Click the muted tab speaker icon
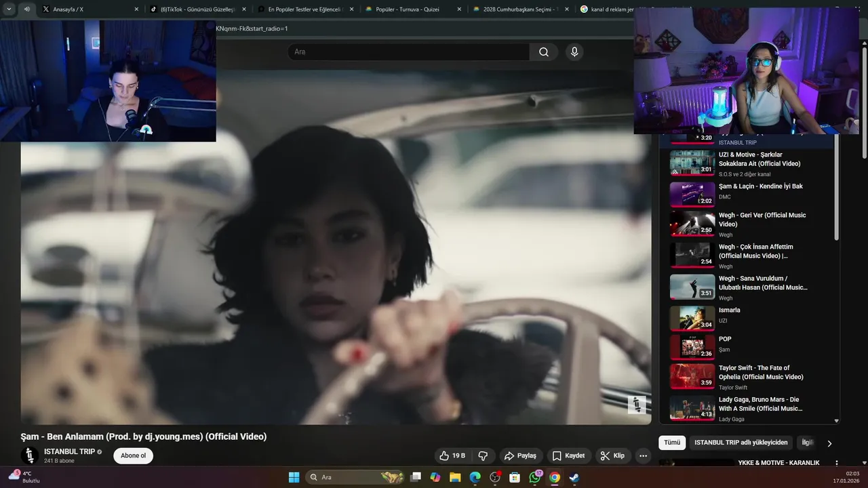This screenshot has width=868, height=488. click(26, 9)
